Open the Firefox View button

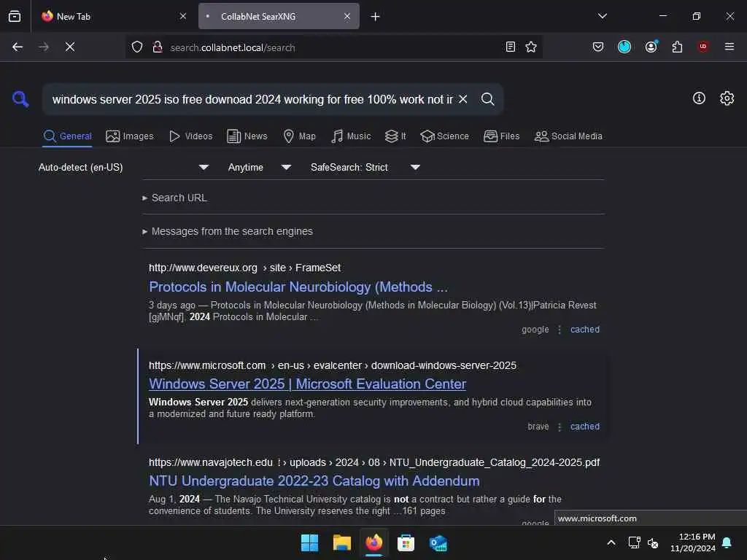tap(15, 16)
